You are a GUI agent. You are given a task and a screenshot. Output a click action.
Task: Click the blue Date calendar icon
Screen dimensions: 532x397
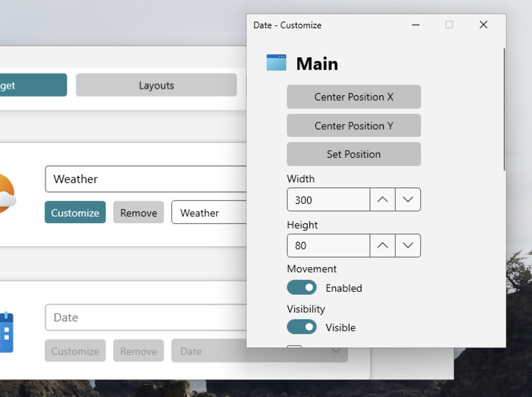pos(6,332)
